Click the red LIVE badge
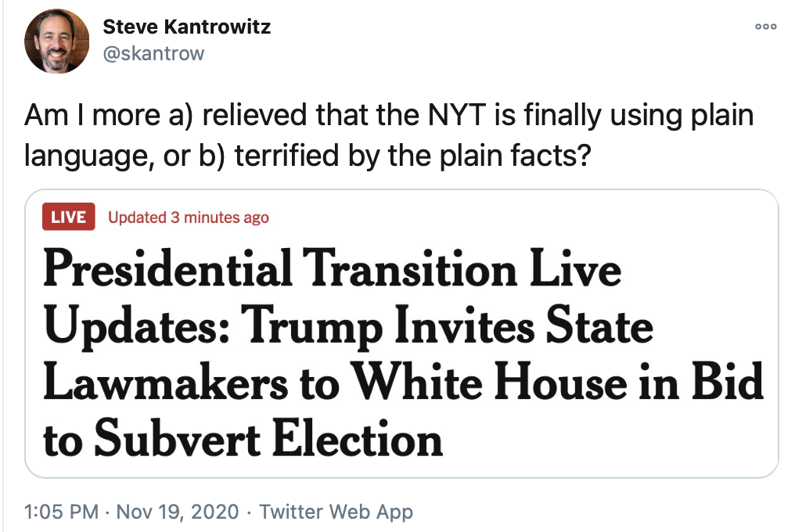The height and width of the screenshot is (532, 795). (x=69, y=217)
